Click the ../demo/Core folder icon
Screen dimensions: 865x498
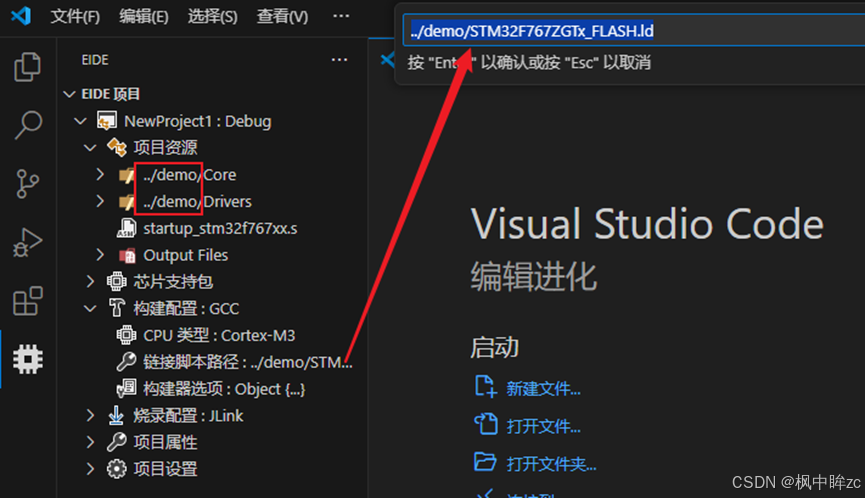click(x=126, y=175)
